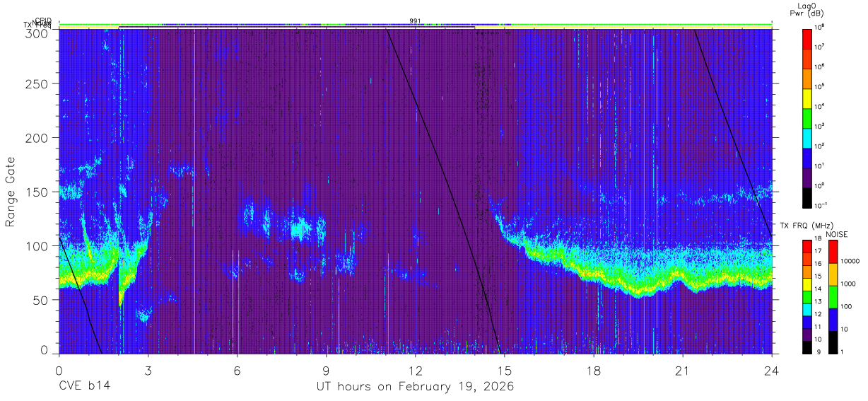
Task: Click the '250' tick on the Range Gate axis
Action: [37, 84]
